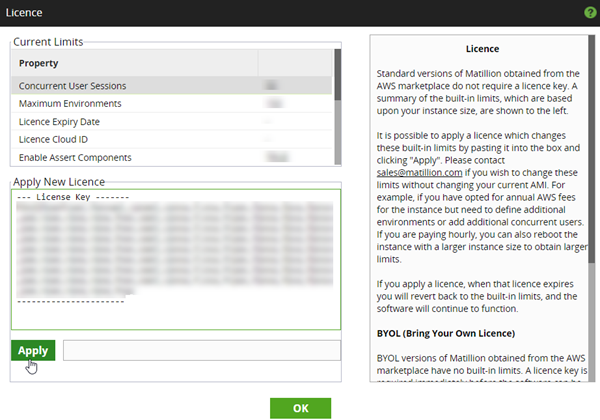Click the BYOL (Bring Your Own Licence) heading
This screenshot has width=600, height=420.
(x=446, y=333)
